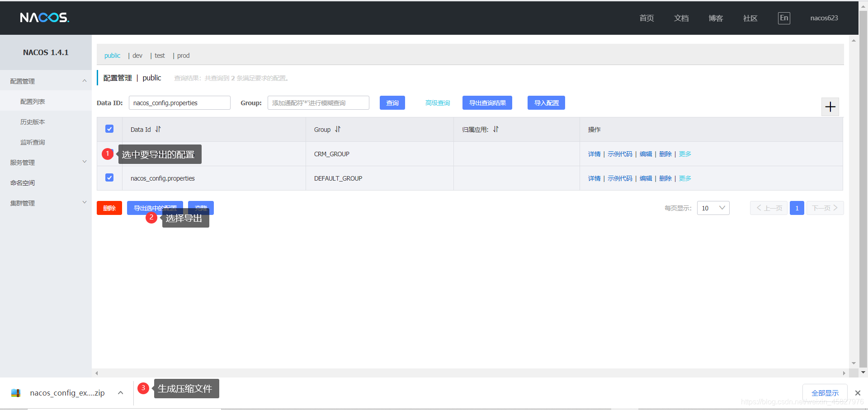The width and height of the screenshot is (868, 410).
Task: Click 全部显示 in downloads bar
Action: [825, 393]
